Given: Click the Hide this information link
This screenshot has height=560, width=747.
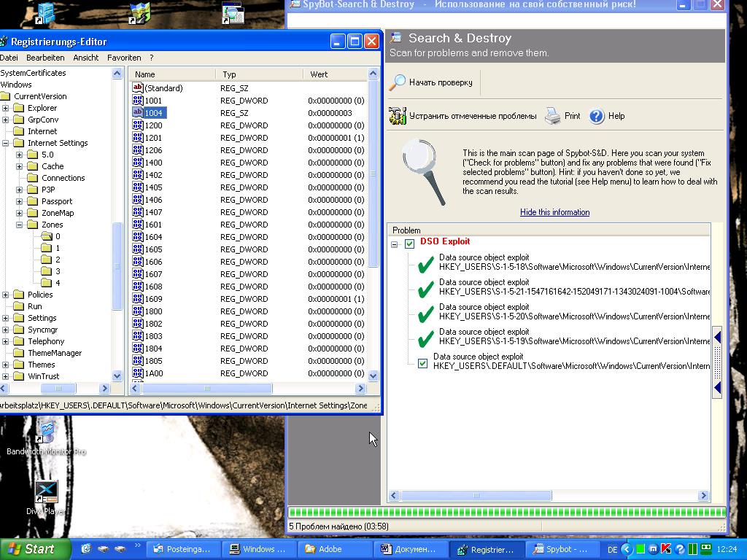Looking at the screenshot, I should pyautogui.click(x=554, y=212).
